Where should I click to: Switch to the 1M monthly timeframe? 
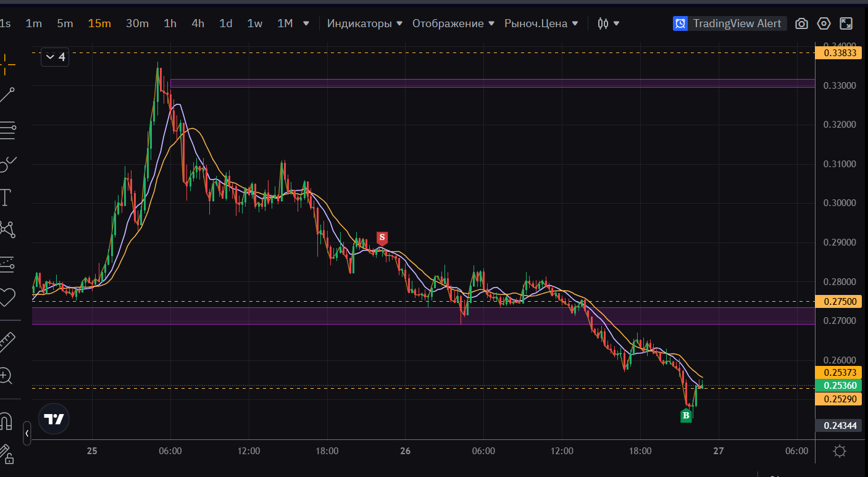coord(285,23)
